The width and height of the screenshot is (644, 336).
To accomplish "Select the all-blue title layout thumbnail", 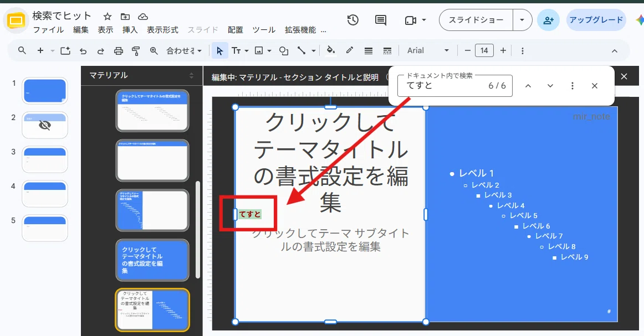I will point(152,260).
